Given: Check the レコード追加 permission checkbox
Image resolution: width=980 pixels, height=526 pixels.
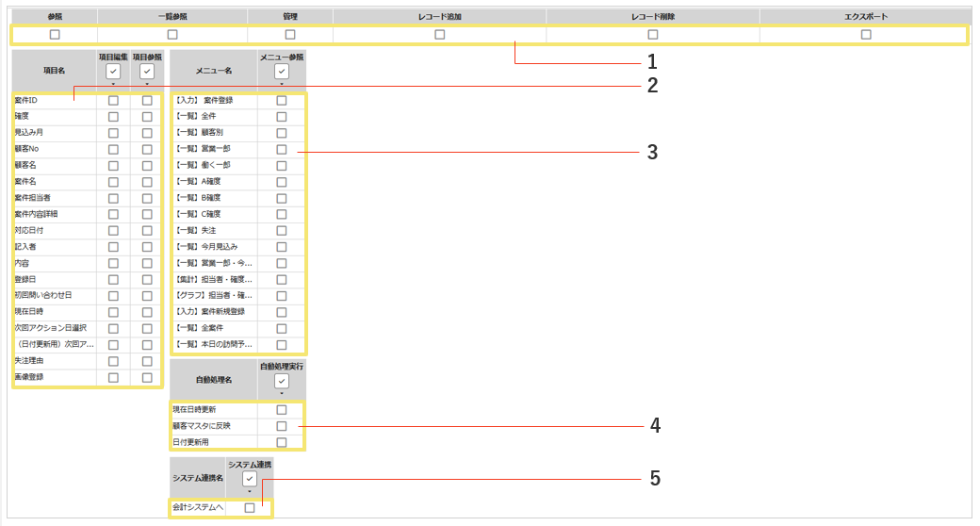Looking at the screenshot, I should [x=440, y=34].
